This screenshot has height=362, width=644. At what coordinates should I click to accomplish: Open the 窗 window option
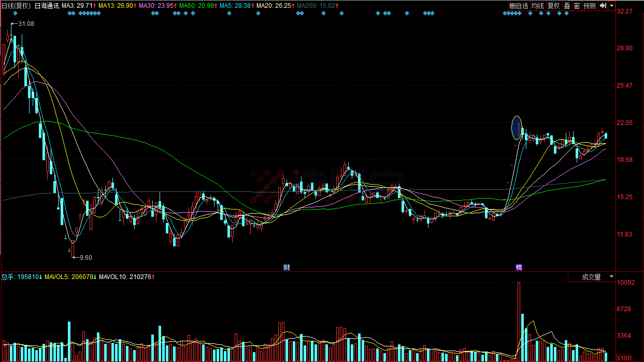coord(577,6)
